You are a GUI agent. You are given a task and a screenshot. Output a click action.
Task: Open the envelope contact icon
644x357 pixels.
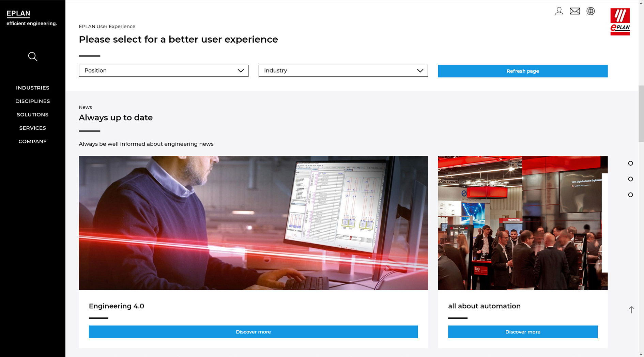pos(574,11)
